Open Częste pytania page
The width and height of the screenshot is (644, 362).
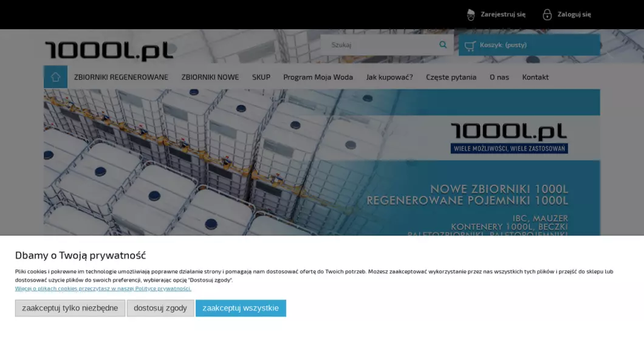[x=451, y=77]
